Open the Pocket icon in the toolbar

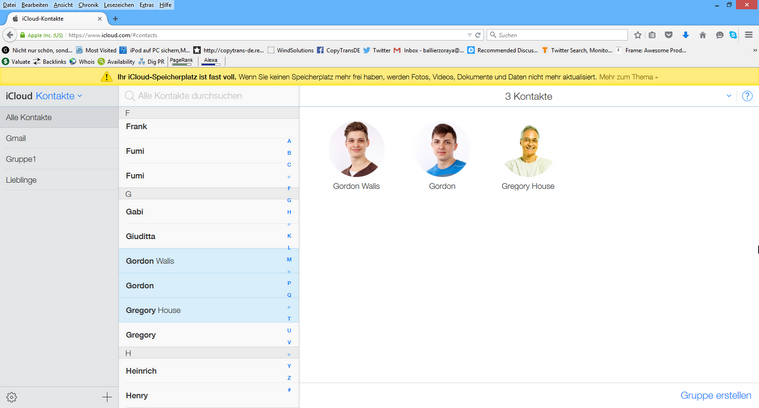pos(668,35)
